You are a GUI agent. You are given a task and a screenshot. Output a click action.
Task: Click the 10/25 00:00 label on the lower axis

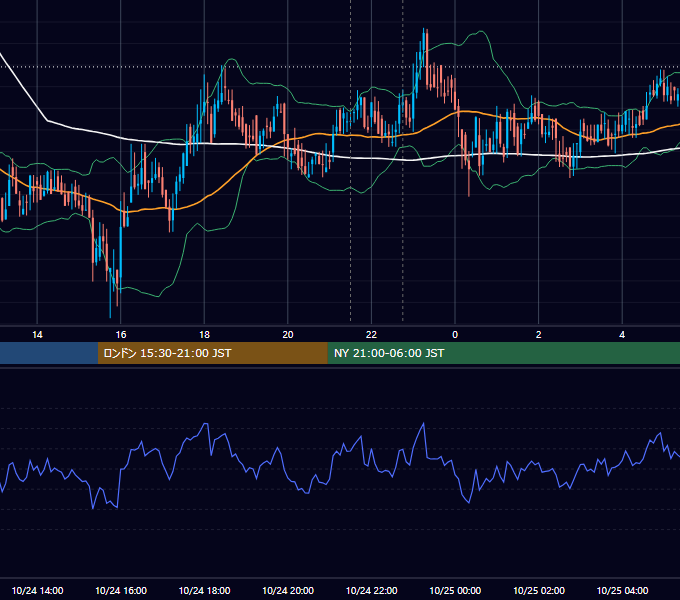455,590
